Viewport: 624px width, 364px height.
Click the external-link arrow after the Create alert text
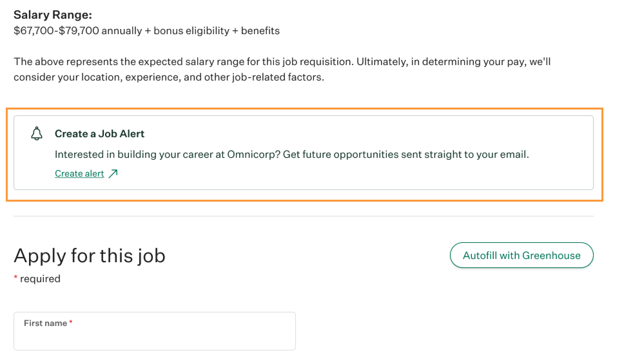pos(113,173)
